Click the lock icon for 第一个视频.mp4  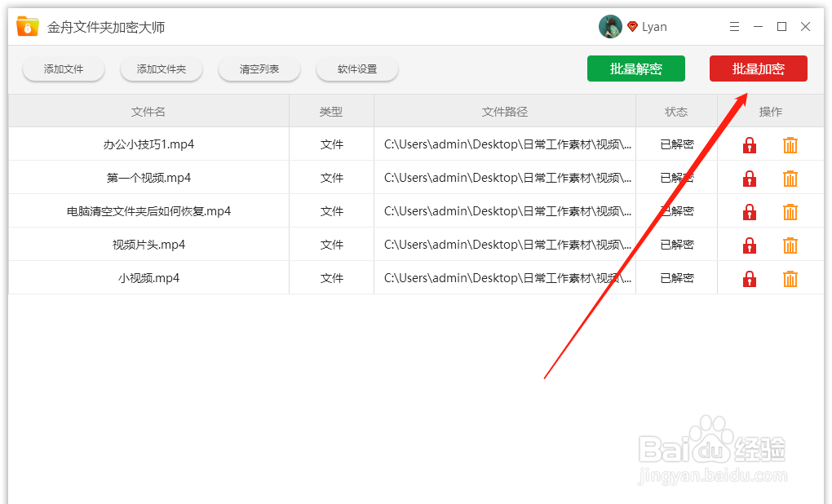click(x=749, y=178)
